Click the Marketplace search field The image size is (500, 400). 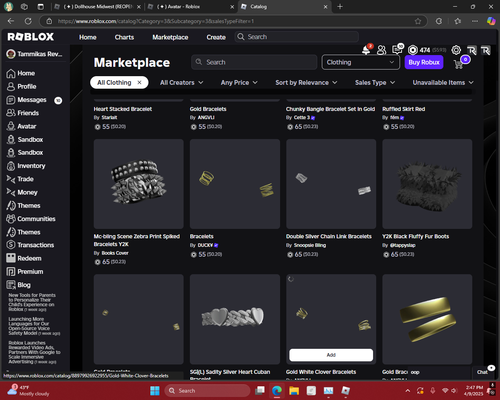click(x=254, y=62)
